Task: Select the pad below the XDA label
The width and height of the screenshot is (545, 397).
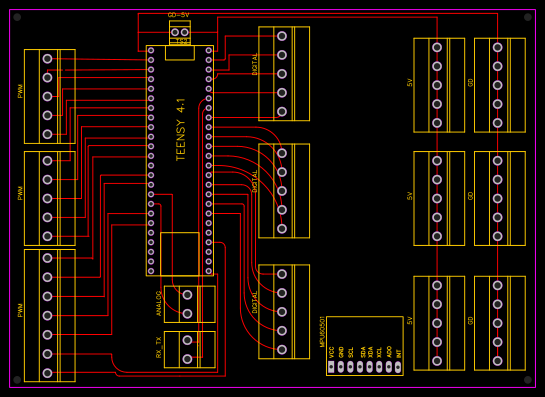Action: 369,366
